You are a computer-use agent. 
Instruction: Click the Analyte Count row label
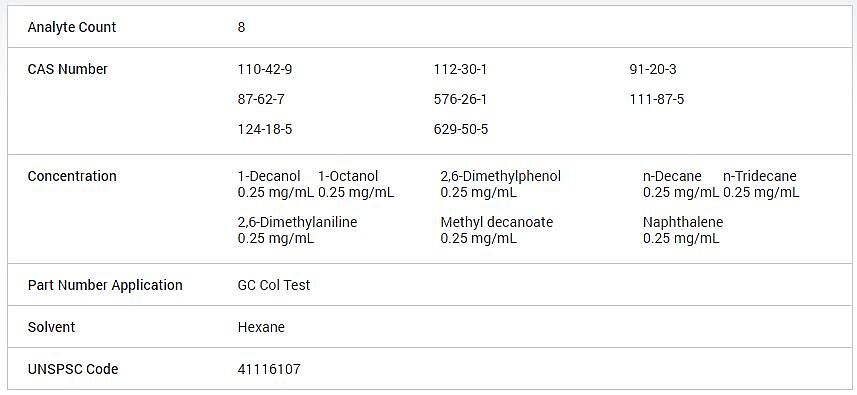(x=72, y=27)
